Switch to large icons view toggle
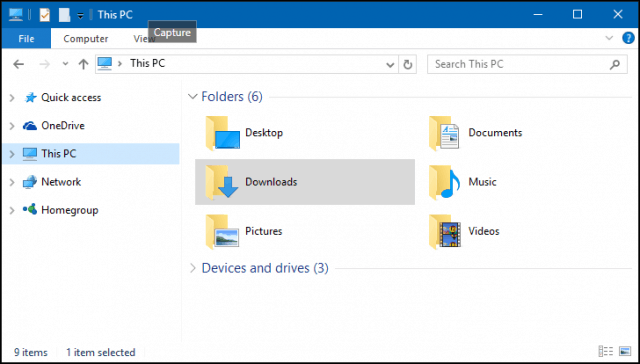640x364 pixels. click(x=625, y=351)
